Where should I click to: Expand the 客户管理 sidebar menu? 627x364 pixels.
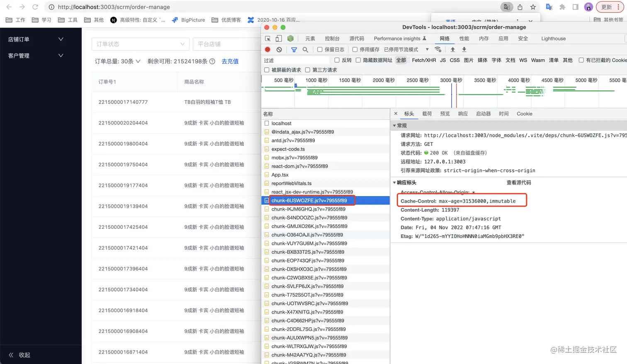[x=36, y=56]
